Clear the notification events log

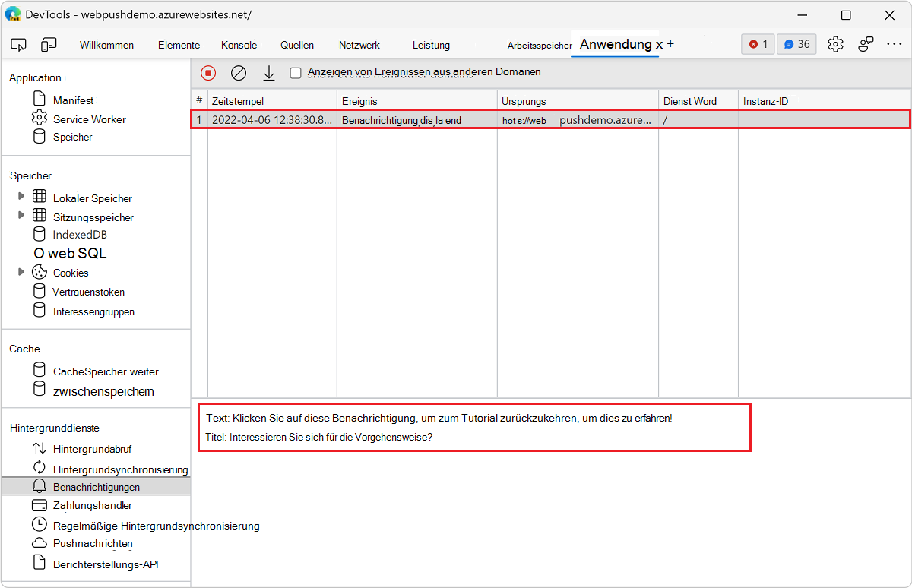[239, 73]
